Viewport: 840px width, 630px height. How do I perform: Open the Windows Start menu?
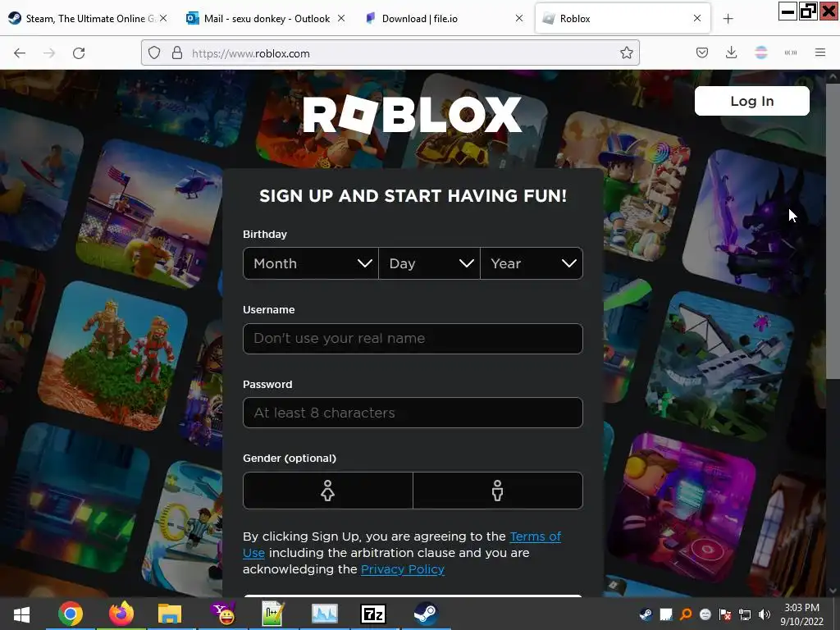pos(21,614)
